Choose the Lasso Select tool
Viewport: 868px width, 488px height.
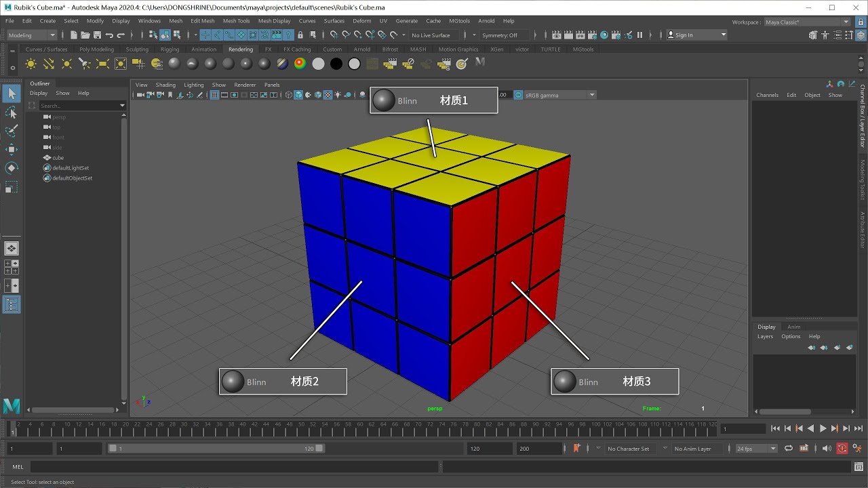(x=12, y=113)
